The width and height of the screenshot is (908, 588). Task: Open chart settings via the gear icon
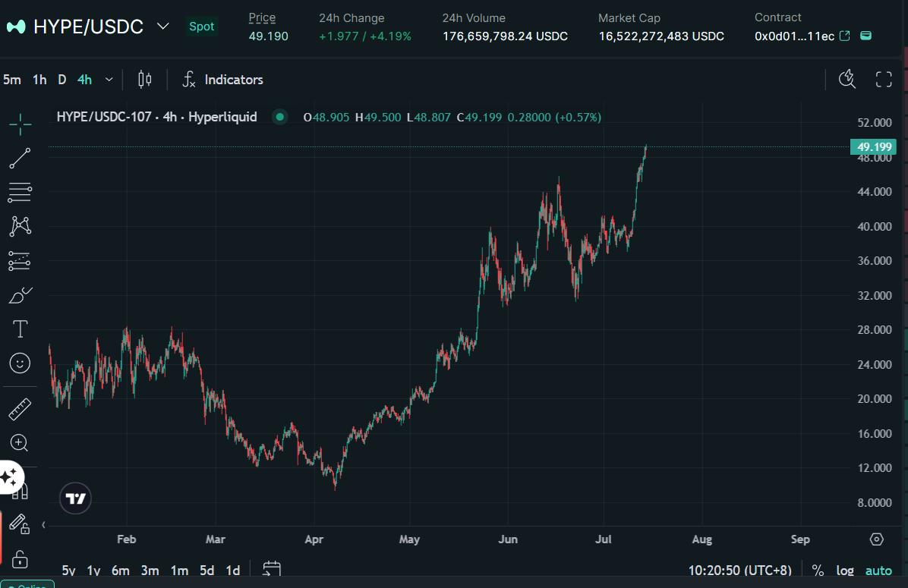[x=876, y=539]
